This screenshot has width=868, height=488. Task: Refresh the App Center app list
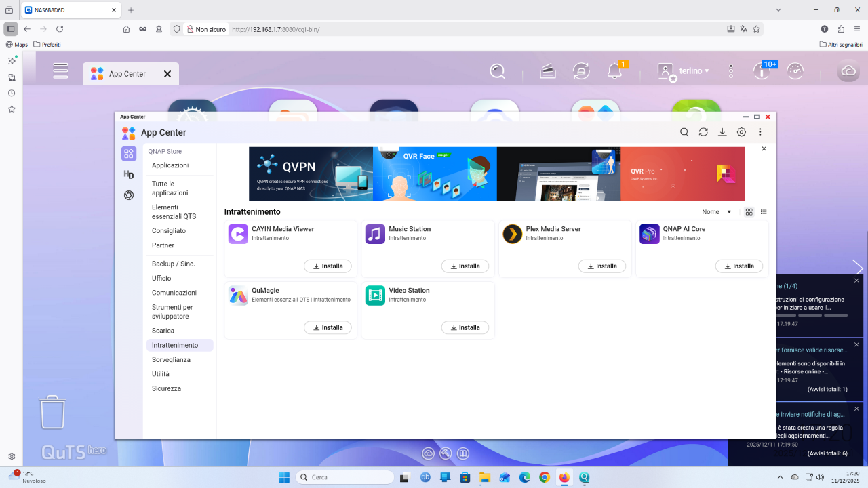[x=703, y=132]
